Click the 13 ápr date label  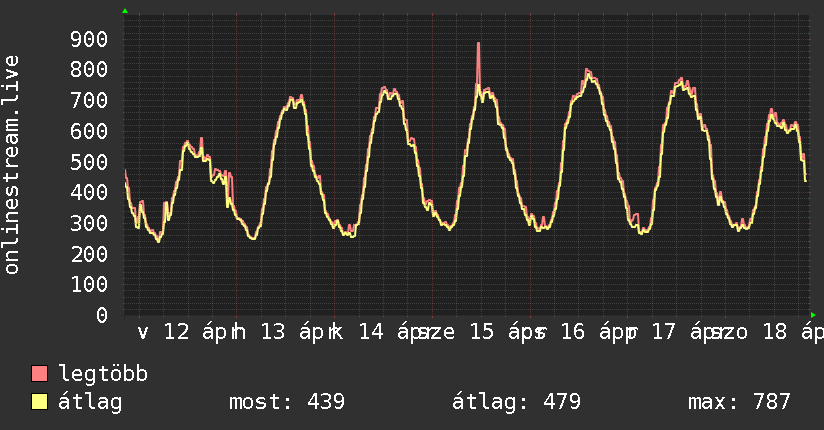(x=294, y=332)
